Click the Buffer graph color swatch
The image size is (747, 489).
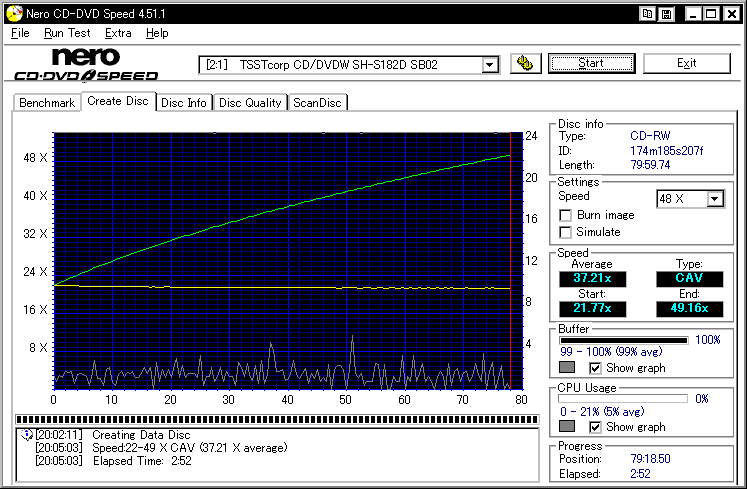click(x=567, y=368)
